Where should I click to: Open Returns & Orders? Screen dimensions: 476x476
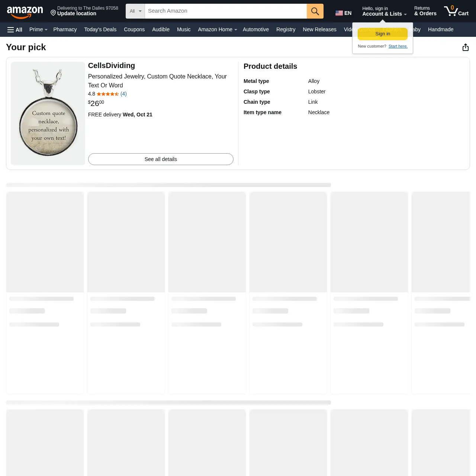(425, 11)
